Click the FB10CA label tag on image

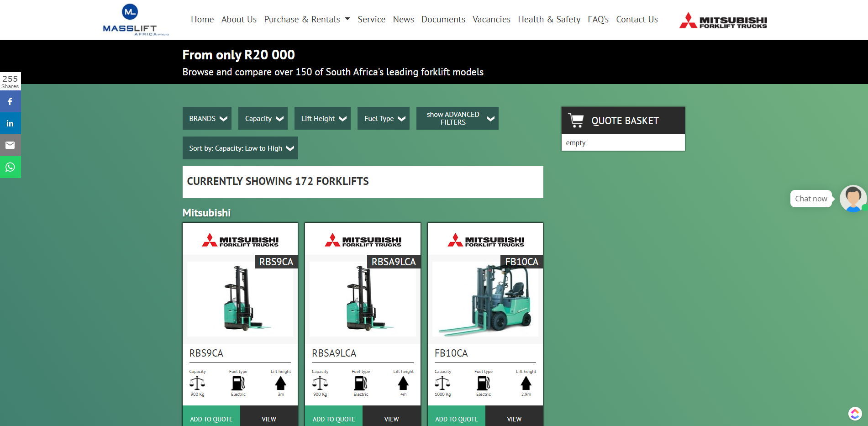point(522,262)
